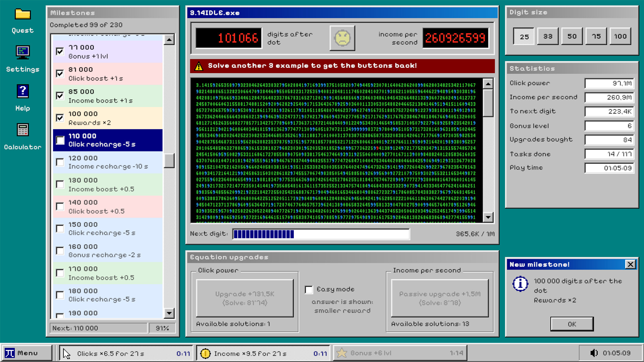
Task: Click the Play time statistic value
Action: pyautogui.click(x=609, y=168)
